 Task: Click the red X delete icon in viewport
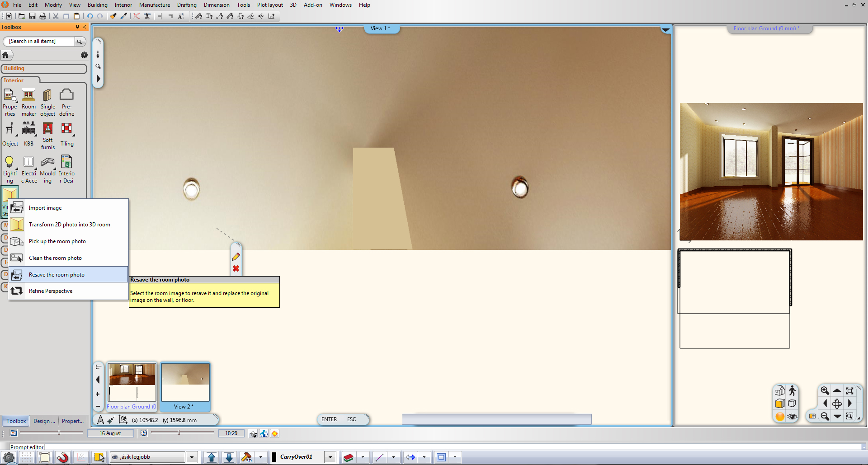(x=236, y=268)
